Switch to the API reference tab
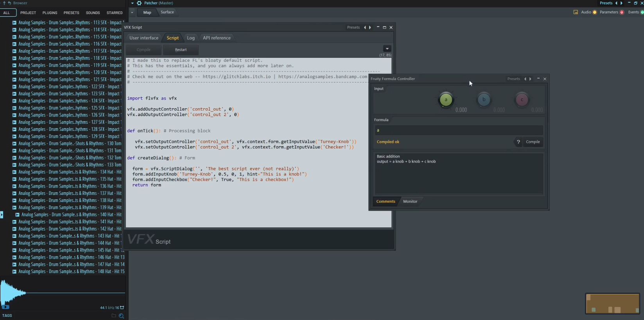 (217, 38)
